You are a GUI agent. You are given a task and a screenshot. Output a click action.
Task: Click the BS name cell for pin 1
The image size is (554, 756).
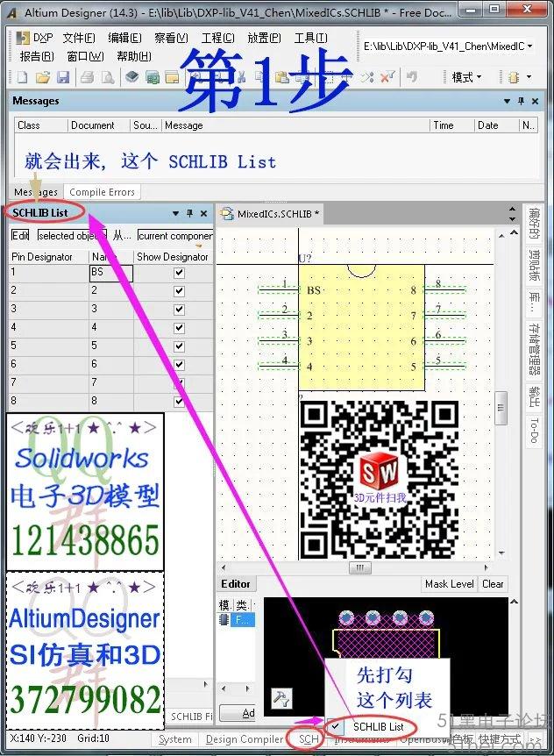[x=110, y=273]
